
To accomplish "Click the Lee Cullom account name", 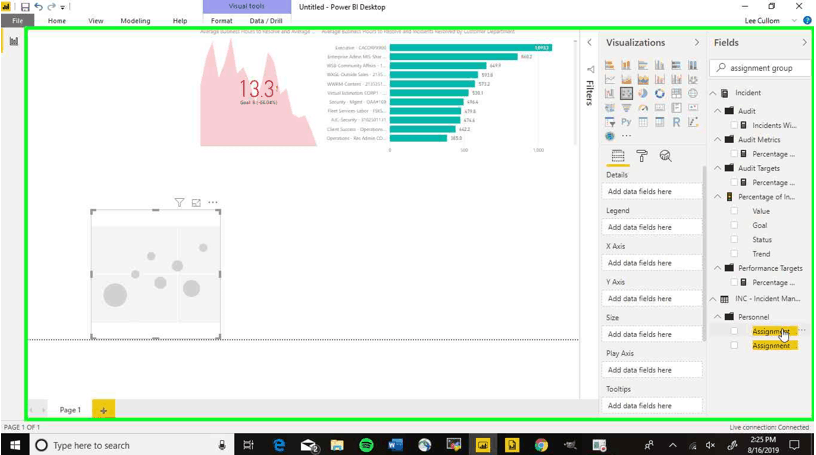I will pyautogui.click(x=762, y=21).
